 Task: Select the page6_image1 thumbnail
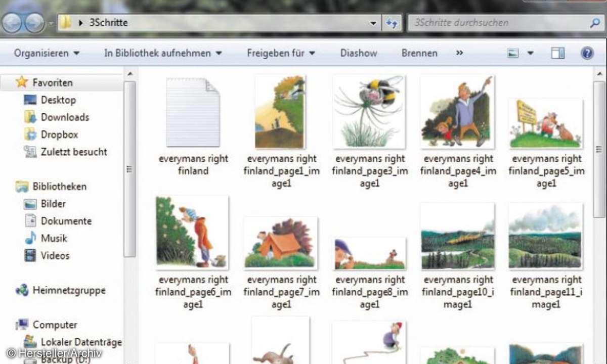pos(192,233)
